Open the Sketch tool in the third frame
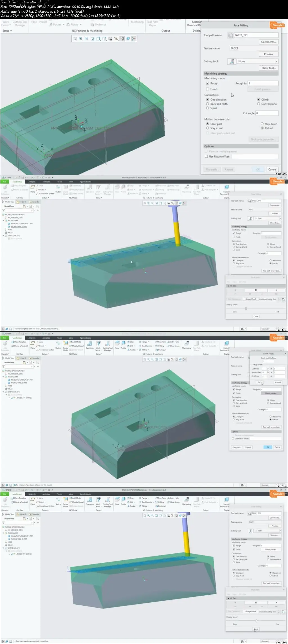This screenshot has height=644, width=288. (x=58, y=345)
